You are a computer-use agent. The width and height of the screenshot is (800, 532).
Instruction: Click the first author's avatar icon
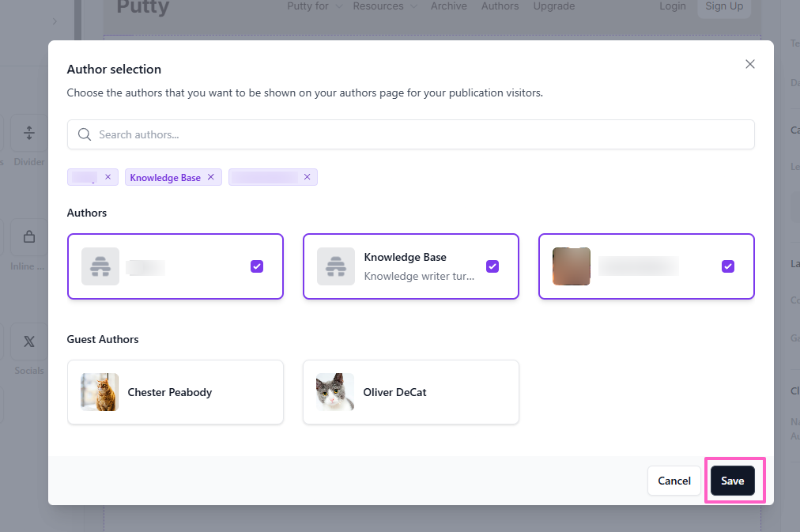point(100,266)
